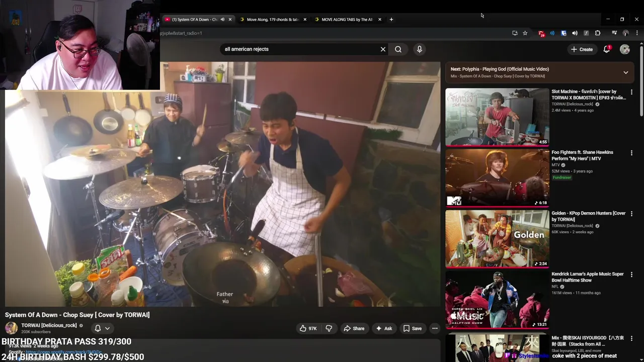
Task: Open the install app icon in address bar
Action: pyautogui.click(x=515, y=33)
